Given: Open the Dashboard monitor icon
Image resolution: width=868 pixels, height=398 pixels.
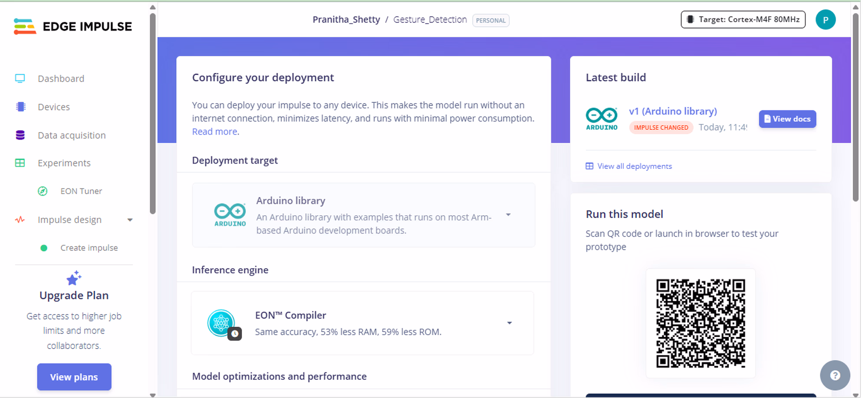Looking at the screenshot, I should pos(20,79).
